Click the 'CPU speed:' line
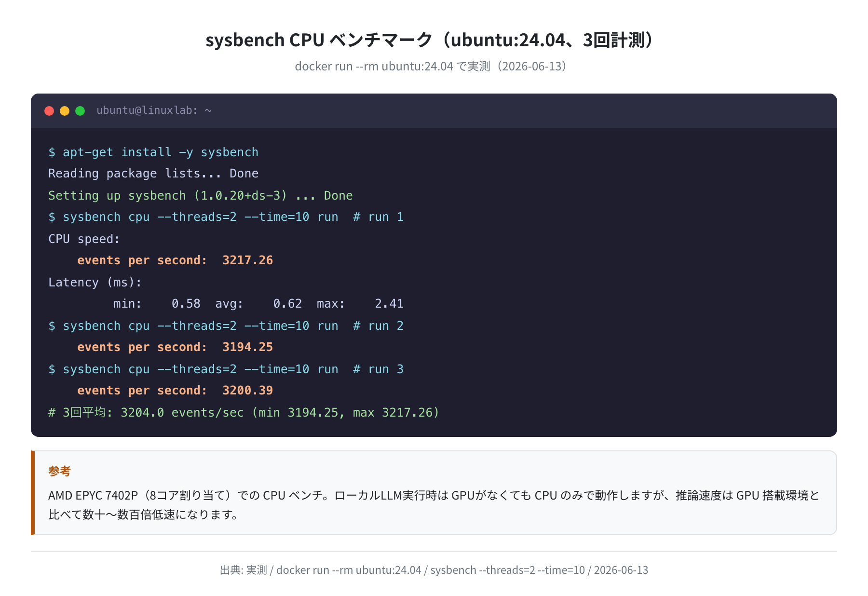 pos(84,239)
